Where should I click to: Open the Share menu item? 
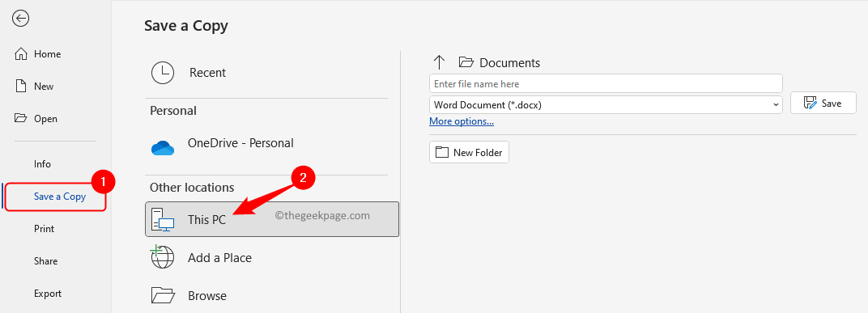(x=46, y=261)
